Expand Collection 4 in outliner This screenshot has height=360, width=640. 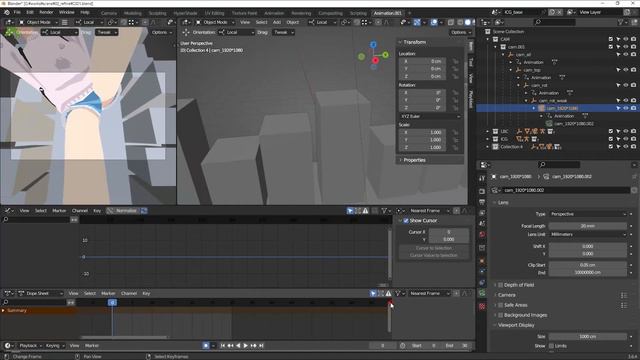click(487, 147)
